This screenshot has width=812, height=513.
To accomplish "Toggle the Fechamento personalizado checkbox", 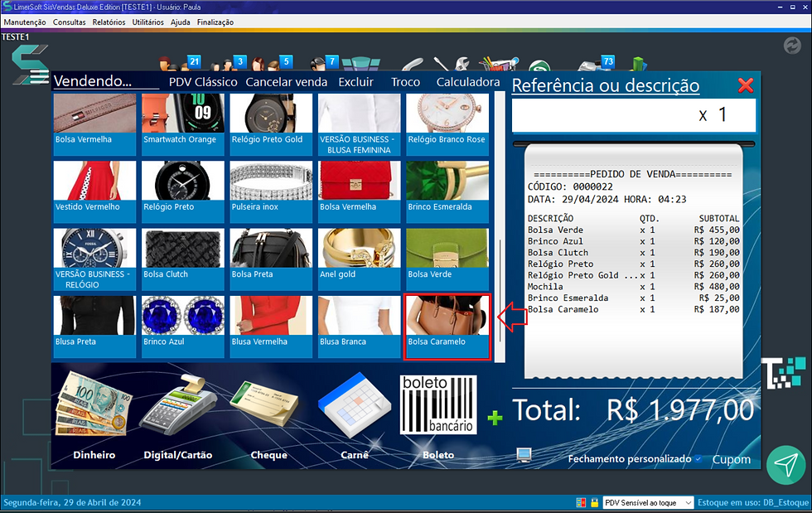I will point(697,458).
